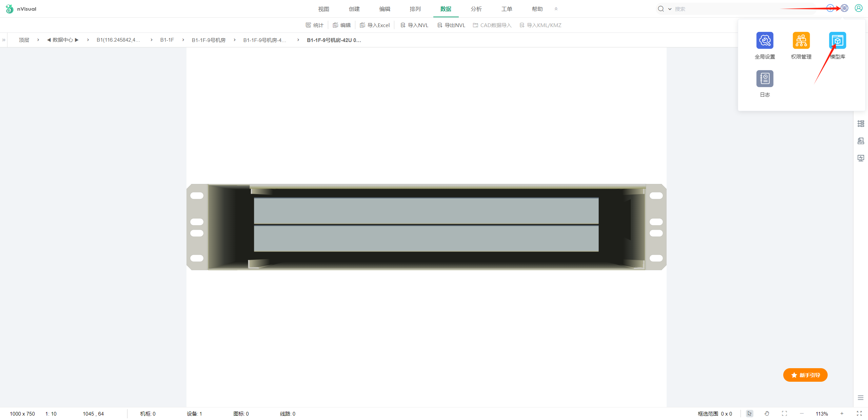Toggle fullscreen with expand arrows icon

pos(859,414)
